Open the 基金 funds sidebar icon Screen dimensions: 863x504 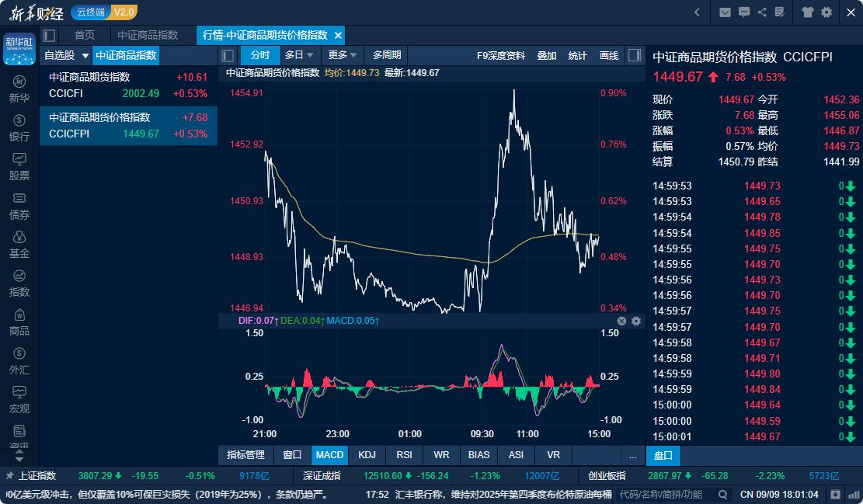coord(19,245)
